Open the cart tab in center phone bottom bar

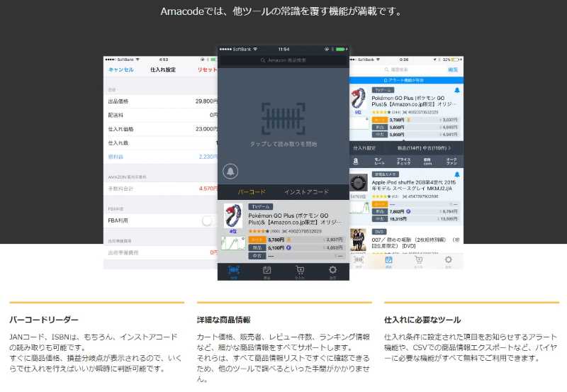point(300,271)
